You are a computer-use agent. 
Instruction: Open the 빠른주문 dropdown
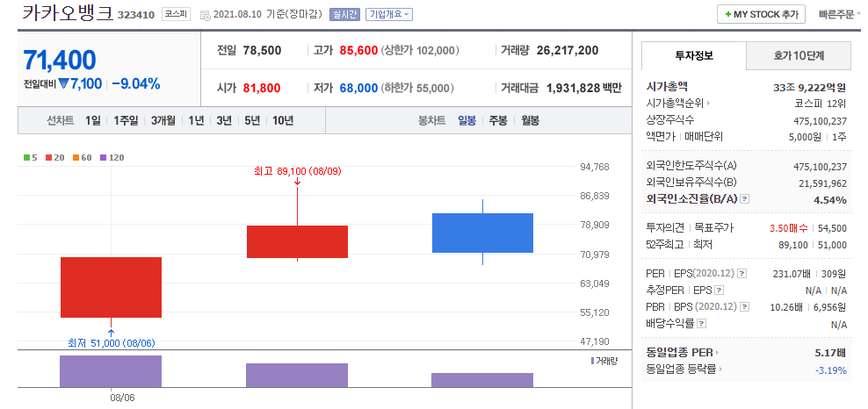pyautogui.click(x=840, y=15)
